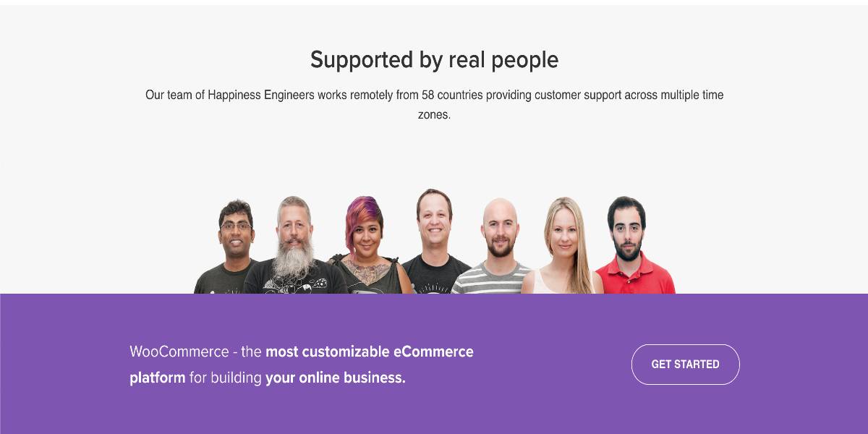Click the "Happiness Engineers" text in description
Viewport: 868px width, 434px height.
coord(261,95)
